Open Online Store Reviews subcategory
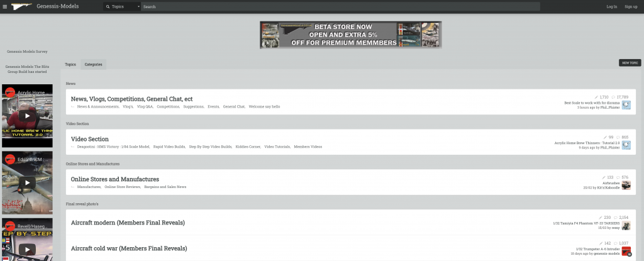Image resolution: width=644 pixels, height=261 pixels. tap(123, 187)
